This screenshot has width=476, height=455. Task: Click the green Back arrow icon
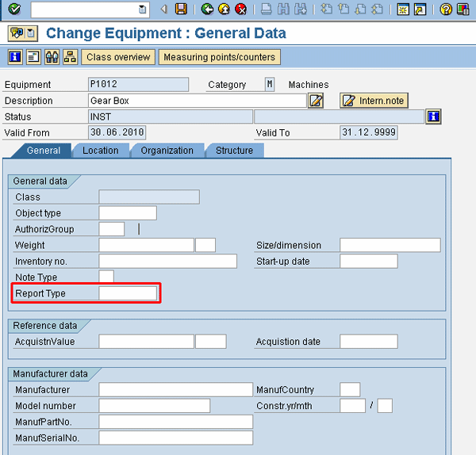[207, 10]
